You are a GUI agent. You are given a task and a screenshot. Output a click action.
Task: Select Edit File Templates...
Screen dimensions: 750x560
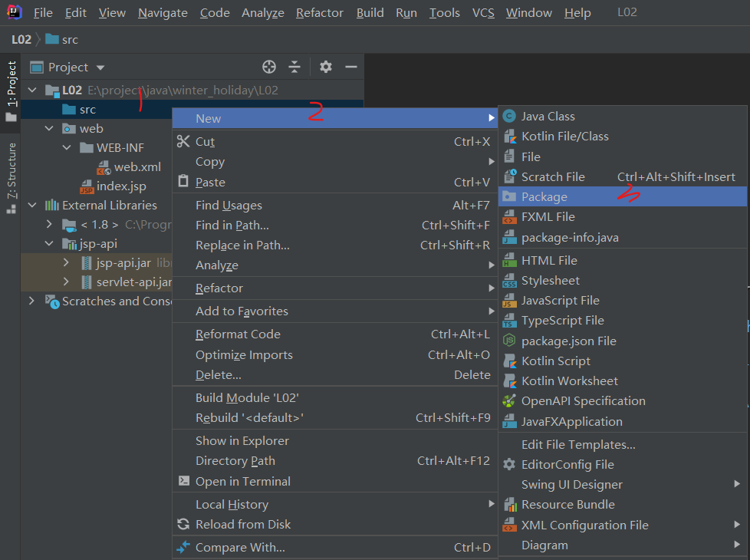(x=623, y=445)
